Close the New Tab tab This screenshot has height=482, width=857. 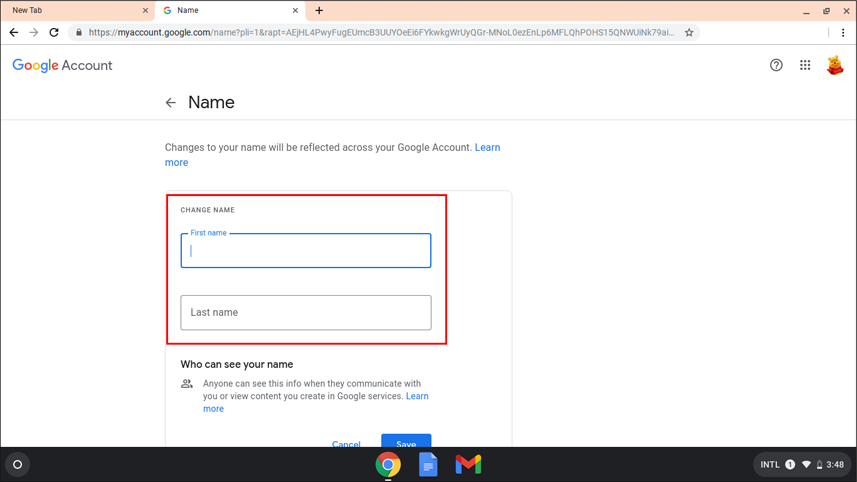(x=145, y=10)
